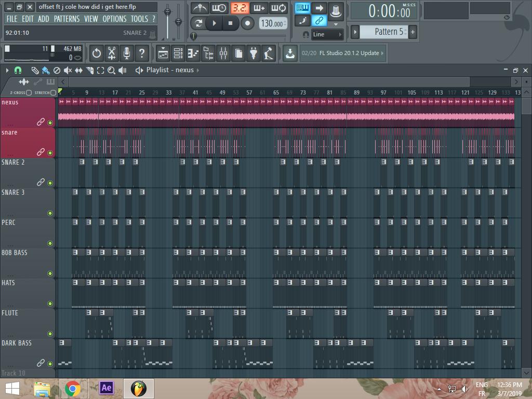Start playback with the play button

[214, 23]
